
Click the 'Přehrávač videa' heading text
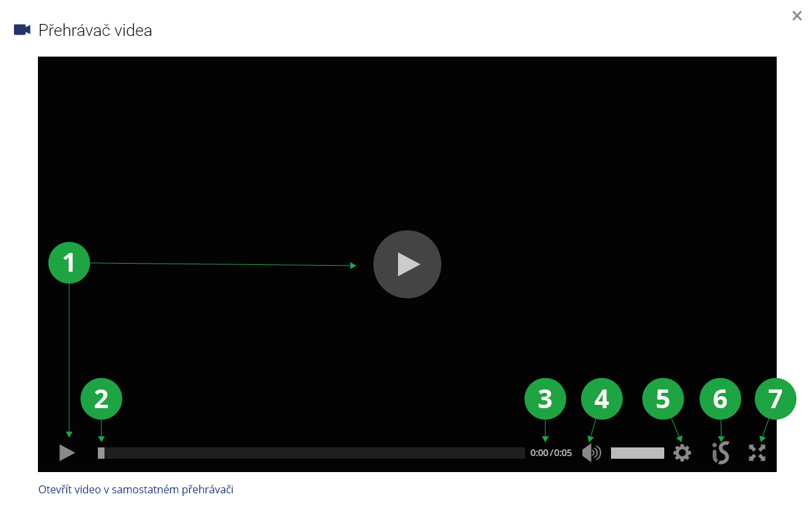pos(95,30)
